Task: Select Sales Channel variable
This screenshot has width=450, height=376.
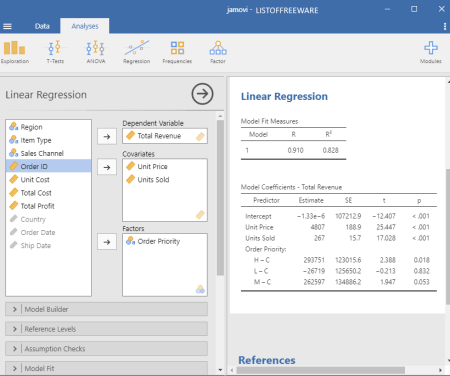Action: 48,153
